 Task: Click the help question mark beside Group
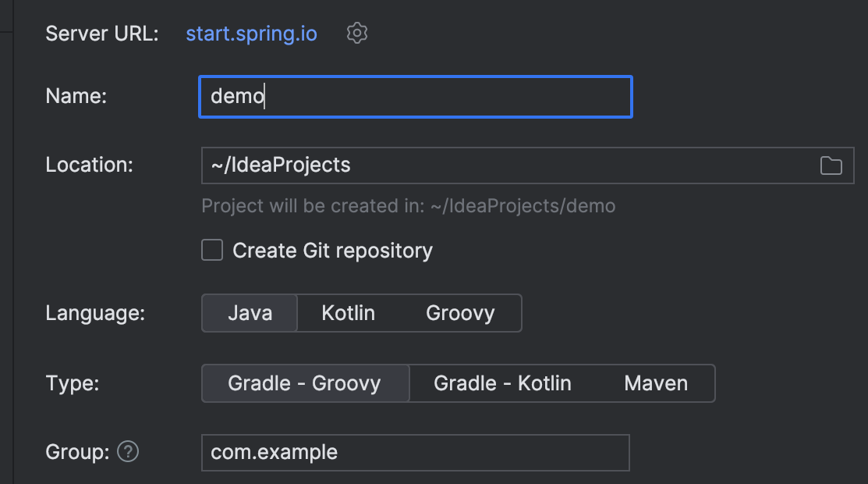(x=128, y=452)
